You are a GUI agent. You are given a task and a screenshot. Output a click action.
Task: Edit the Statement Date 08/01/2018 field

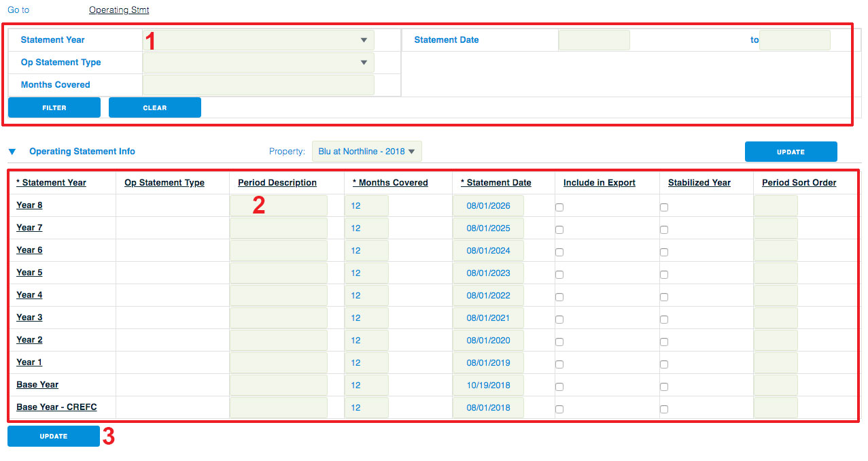(x=488, y=408)
